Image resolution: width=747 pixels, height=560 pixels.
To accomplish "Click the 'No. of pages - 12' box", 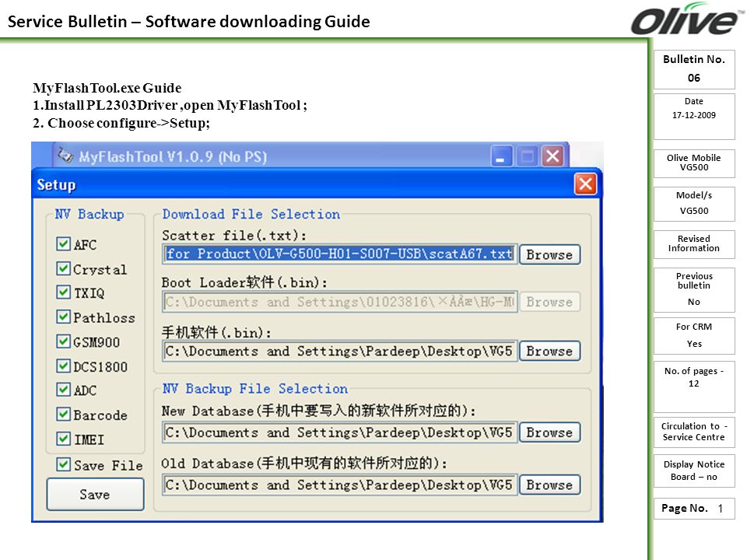I will (694, 387).
